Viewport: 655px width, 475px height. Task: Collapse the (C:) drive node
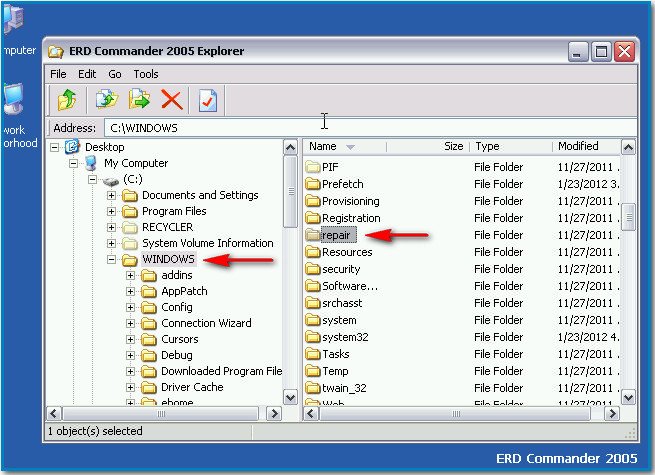click(92, 180)
